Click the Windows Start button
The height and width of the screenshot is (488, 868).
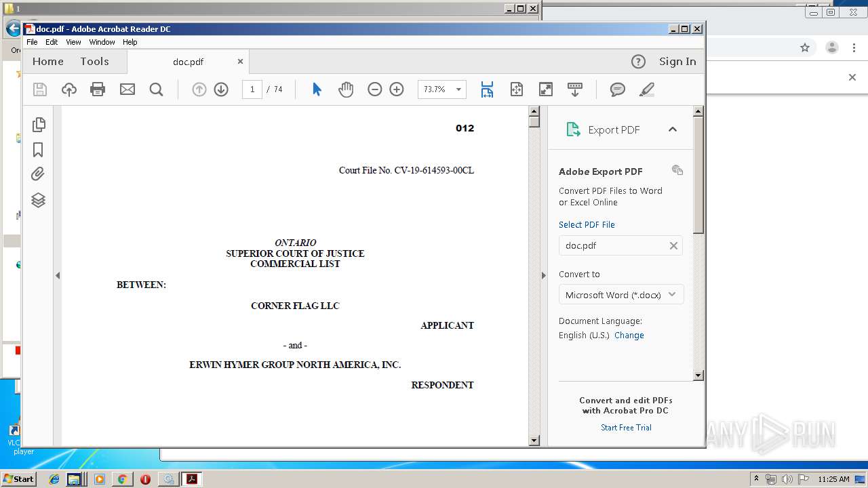[x=18, y=479]
